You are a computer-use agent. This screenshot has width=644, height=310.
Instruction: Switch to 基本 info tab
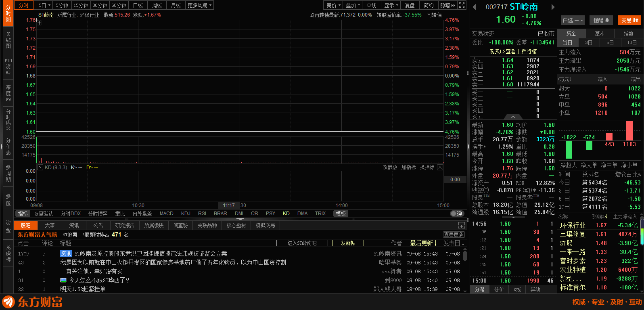pos(600,34)
